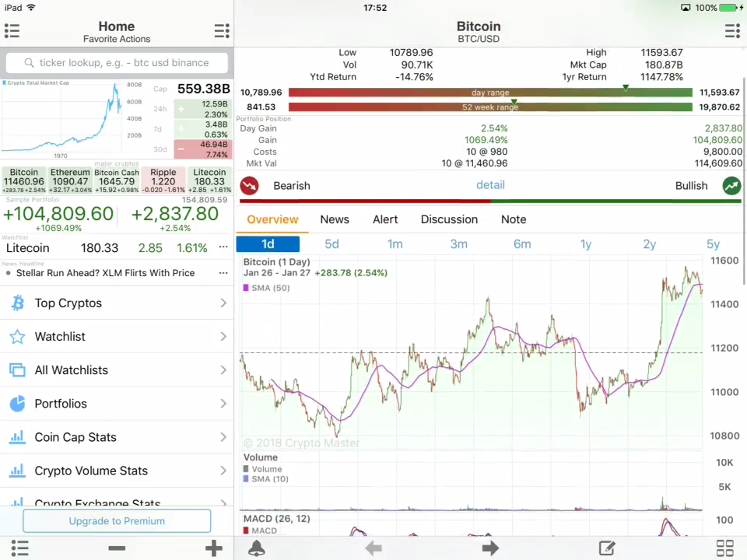Expand the Coin Cap Stats row chevron
747x560 pixels.
tap(223, 437)
